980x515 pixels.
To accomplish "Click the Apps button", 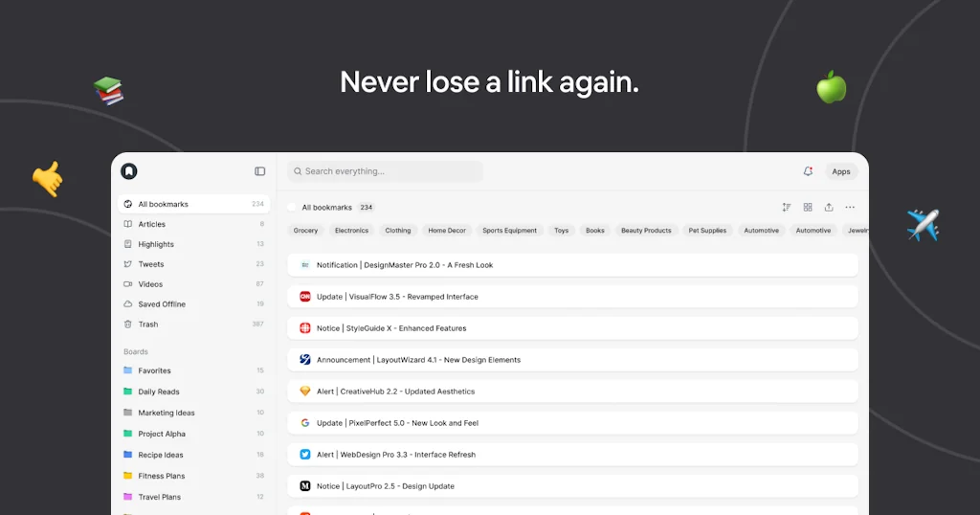I will point(841,171).
